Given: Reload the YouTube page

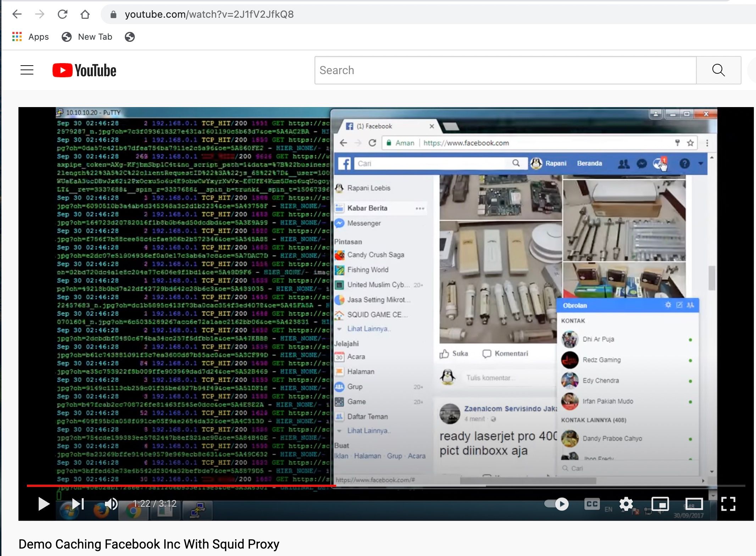Looking at the screenshot, I should [x=62, y=14].
